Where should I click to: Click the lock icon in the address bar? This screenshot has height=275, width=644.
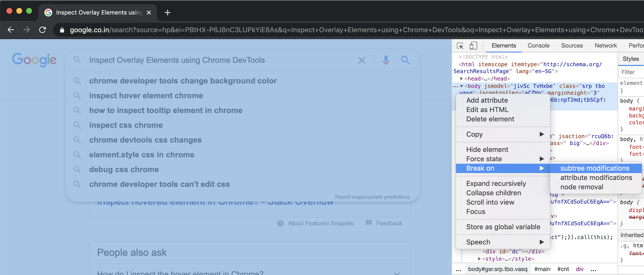[62, 30]
